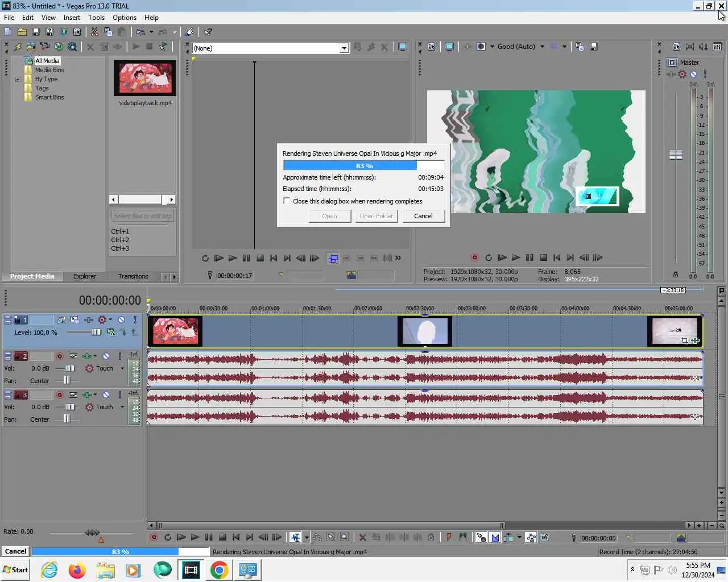728x582 pixels.
Task: Click Preview on External Monitor in Video Preview
Action: click(449, 47)
